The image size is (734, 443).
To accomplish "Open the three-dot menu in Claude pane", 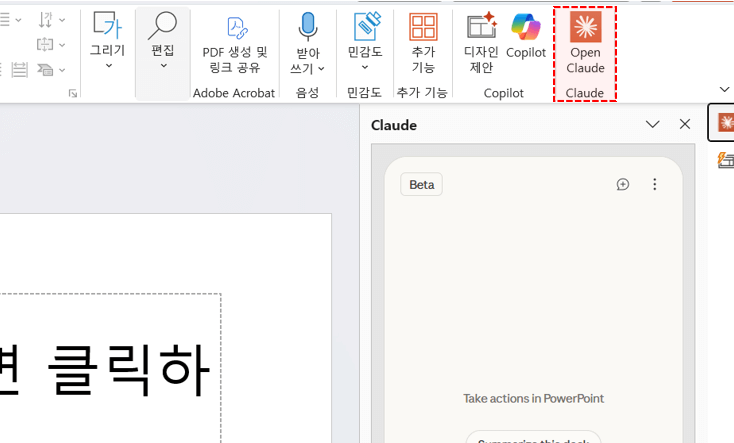I will [655, 185].
